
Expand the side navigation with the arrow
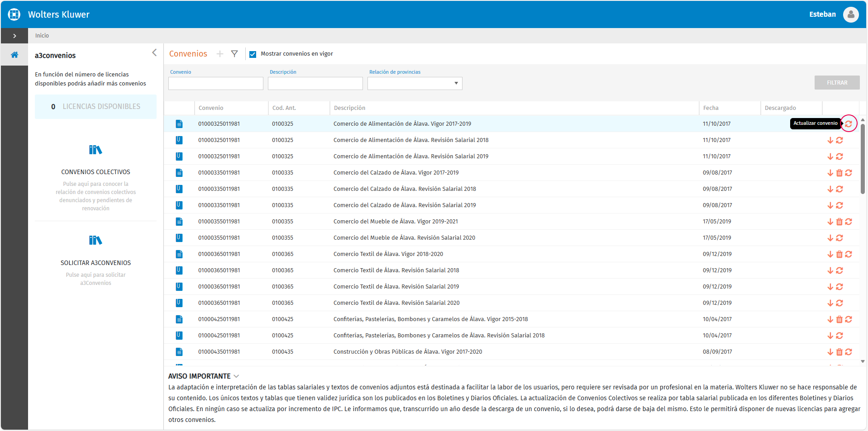14,36
